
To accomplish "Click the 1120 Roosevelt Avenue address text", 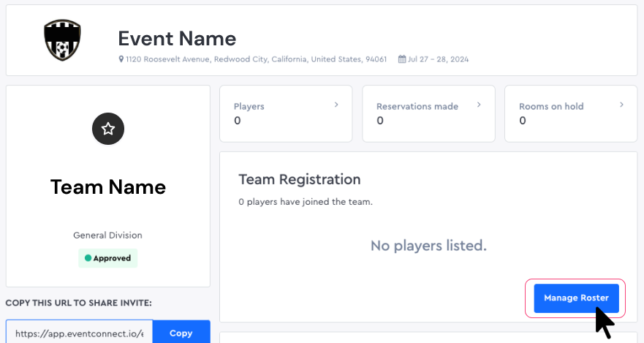I will (x=257, y=59).
